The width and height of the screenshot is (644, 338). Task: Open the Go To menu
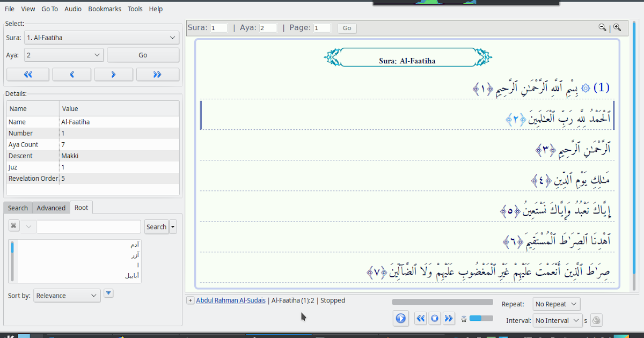coord(49,9)
